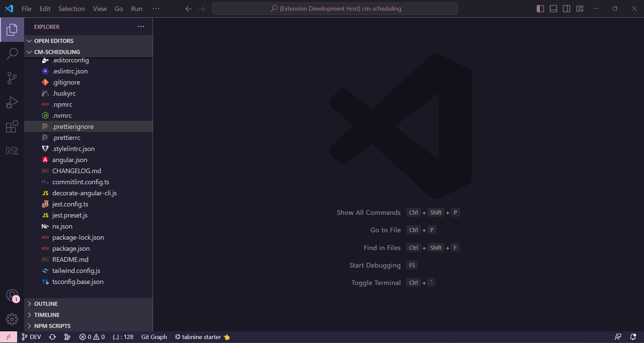The image size is (644, 343).
Task: Open Run and Debug view icon
Action: [x=12, y=102]
